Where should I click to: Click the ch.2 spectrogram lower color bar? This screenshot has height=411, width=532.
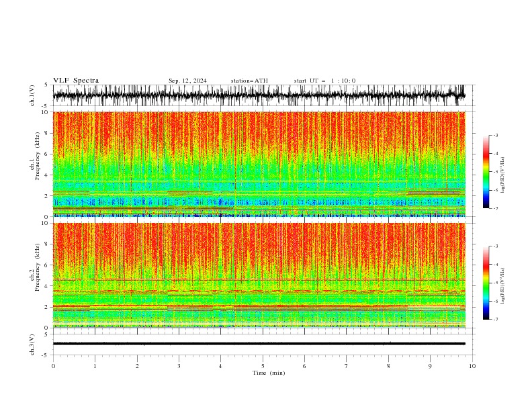pos(486,283)
